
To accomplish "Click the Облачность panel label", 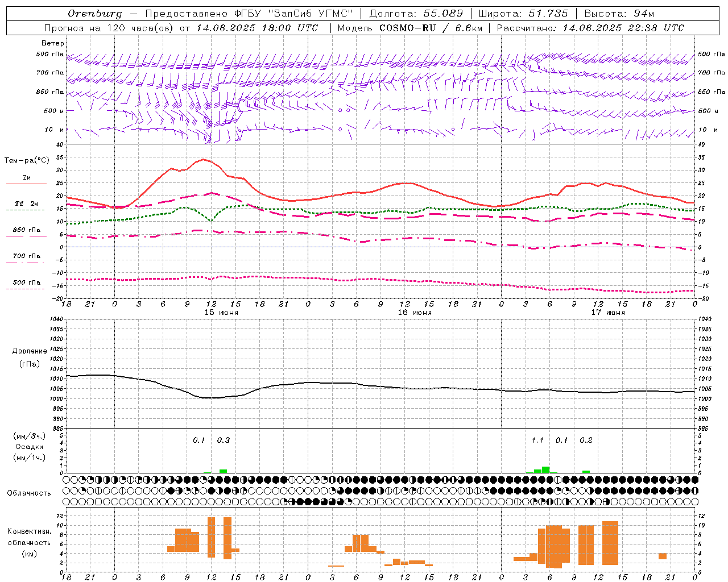I will [29, 493].
